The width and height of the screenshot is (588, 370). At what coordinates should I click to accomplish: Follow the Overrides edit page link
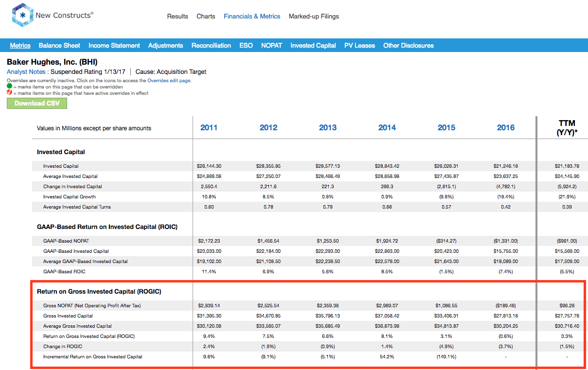[x=169, y=81]
